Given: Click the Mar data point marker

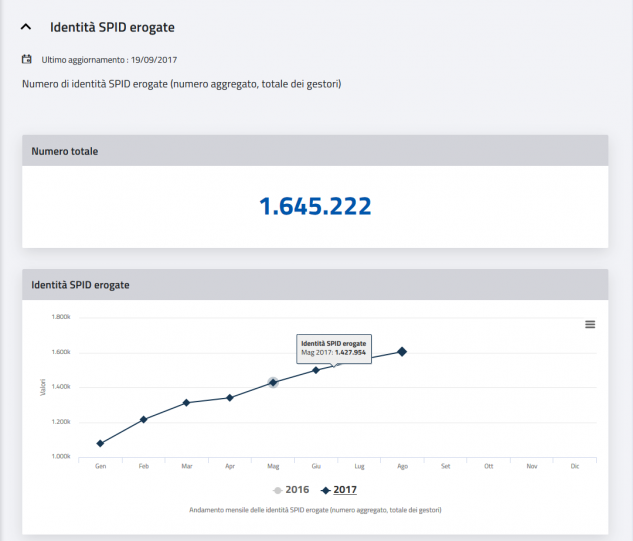Looking at the screenshot, I should (186, 403).
